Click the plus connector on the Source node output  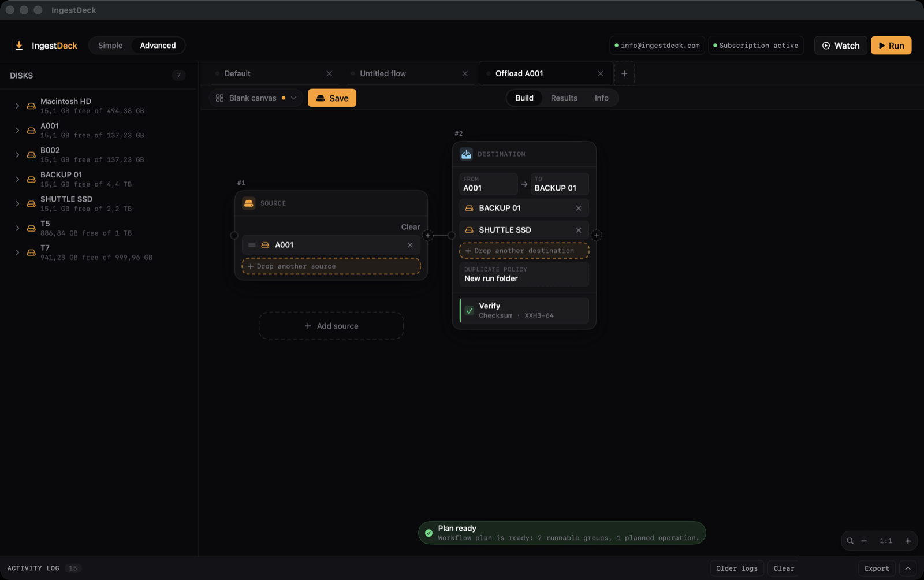click(427, 236)
